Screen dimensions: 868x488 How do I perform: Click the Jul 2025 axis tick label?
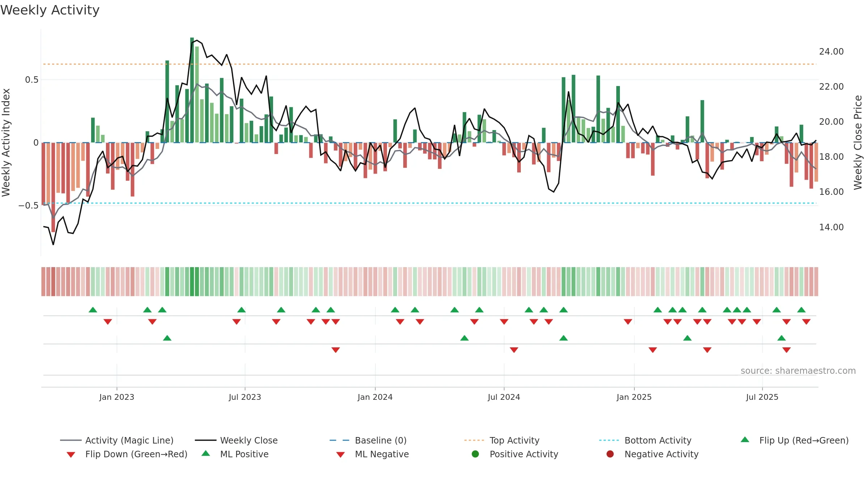762,397
